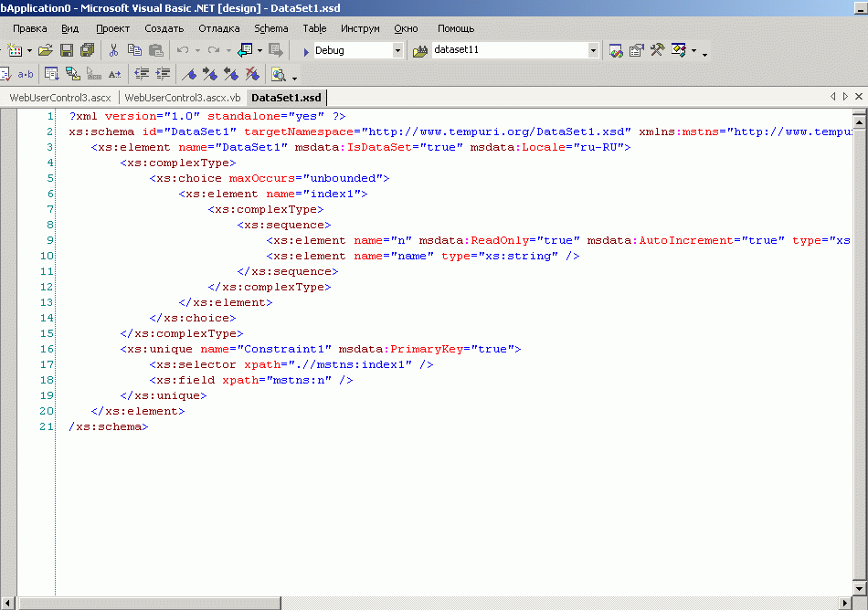Open the Проект menu
Viewport: 868px width, 610px height.
112,28
